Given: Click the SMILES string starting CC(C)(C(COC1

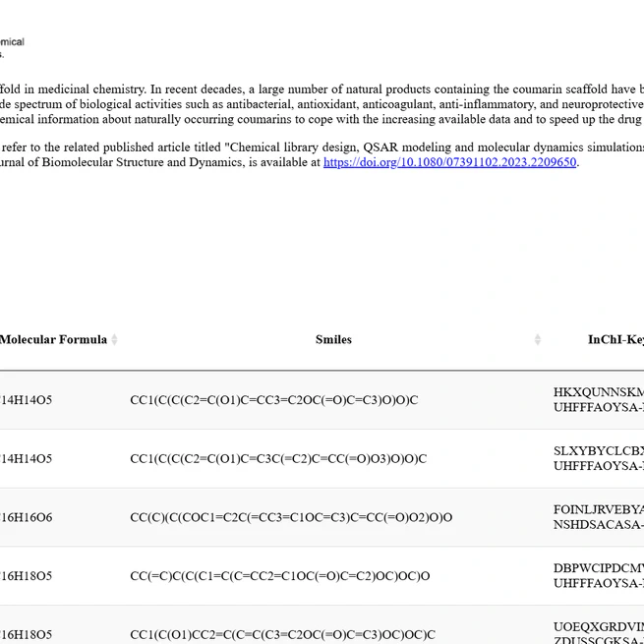Looking at the screenshot, I should click(291, 517).
